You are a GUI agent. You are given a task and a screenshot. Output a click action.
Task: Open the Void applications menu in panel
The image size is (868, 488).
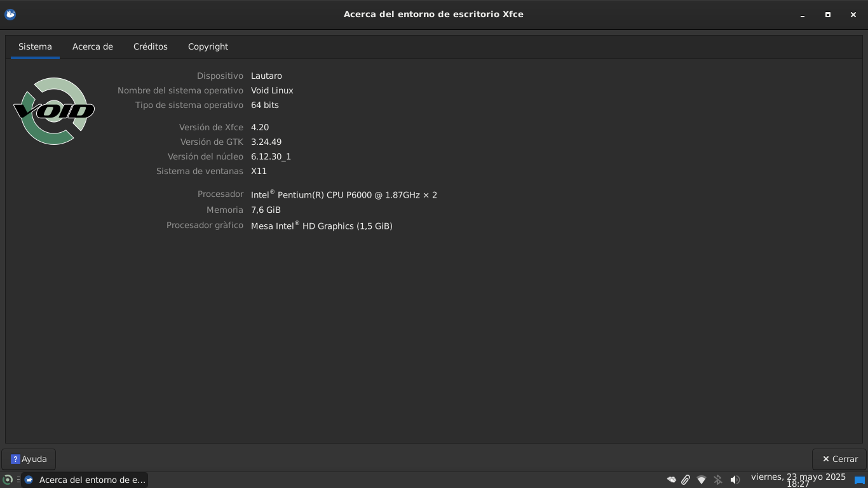pos(8,480)
